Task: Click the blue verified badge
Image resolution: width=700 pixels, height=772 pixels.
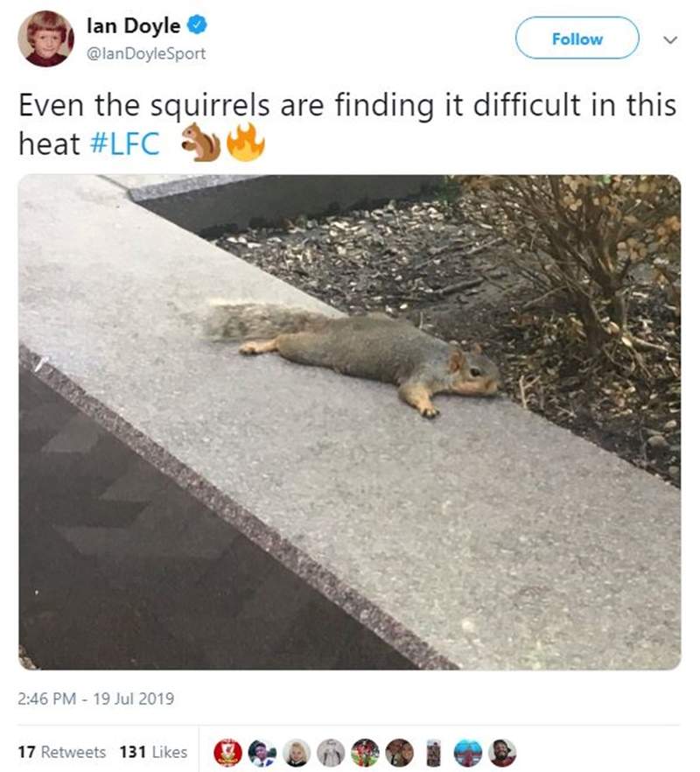Action: [199, 25]
